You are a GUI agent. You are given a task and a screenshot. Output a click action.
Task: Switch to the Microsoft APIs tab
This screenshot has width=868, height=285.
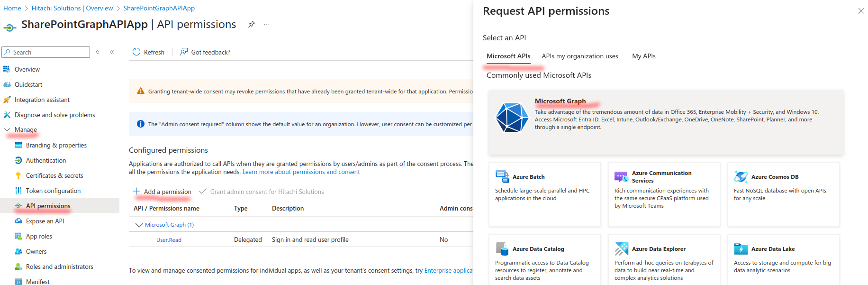pos(508,56)
